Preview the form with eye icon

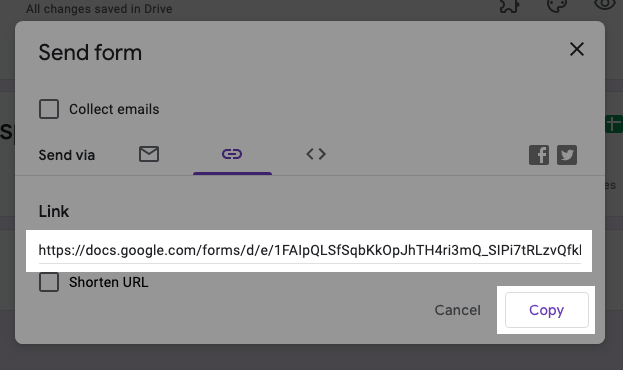[605, 5]
